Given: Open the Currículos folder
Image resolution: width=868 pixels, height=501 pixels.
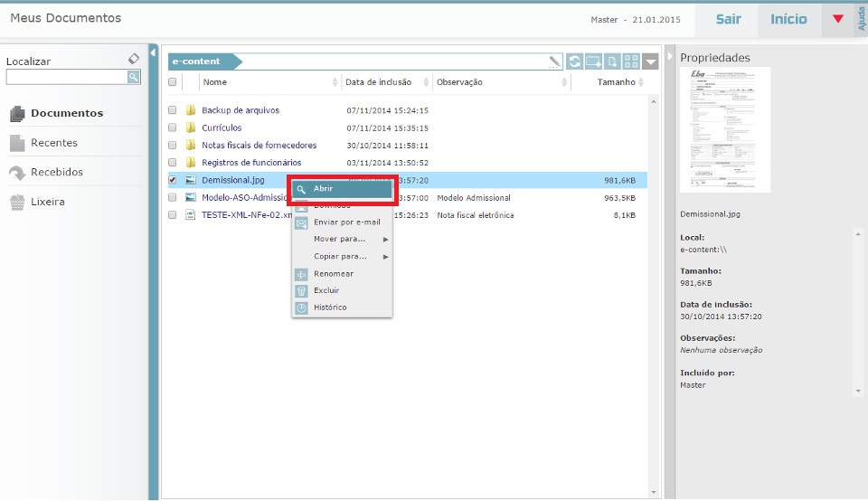Looking at the screenshot, I should click(x=222, y=128).
